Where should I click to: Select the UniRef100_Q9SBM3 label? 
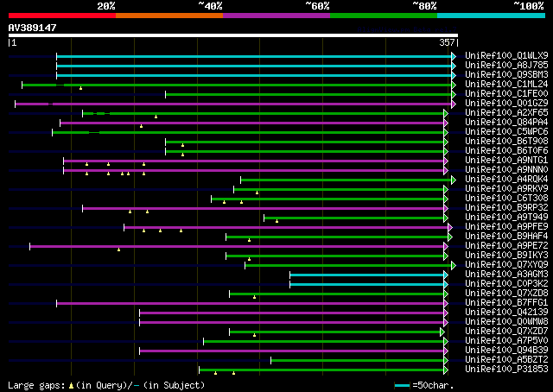tap(506, 75)
